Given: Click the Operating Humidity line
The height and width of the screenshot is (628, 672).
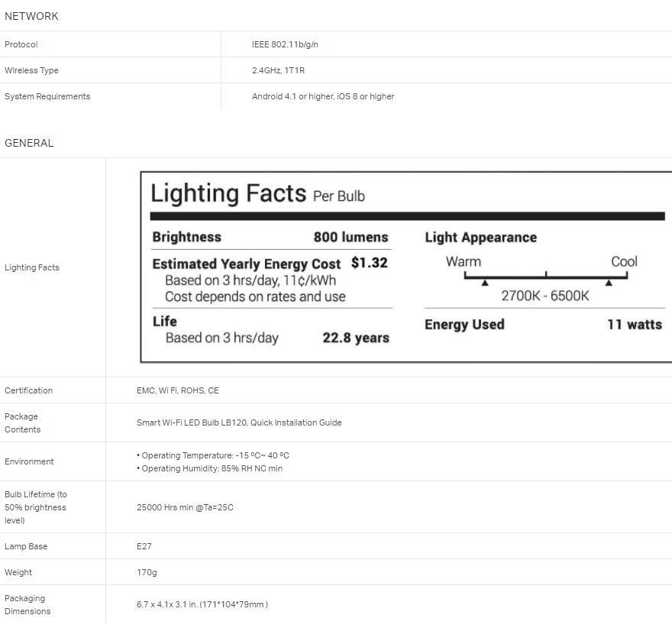Looking at the screenshot, I should pos(209,468).
